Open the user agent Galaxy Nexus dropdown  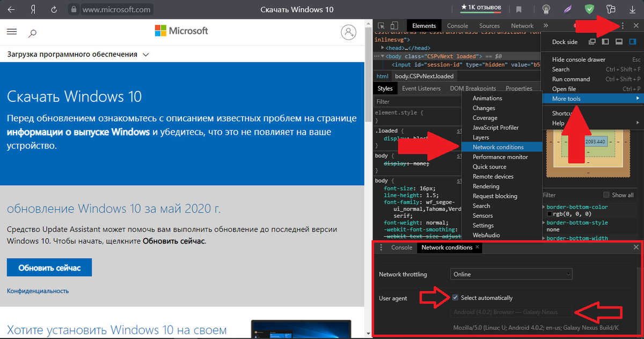(x=511, y=312)
